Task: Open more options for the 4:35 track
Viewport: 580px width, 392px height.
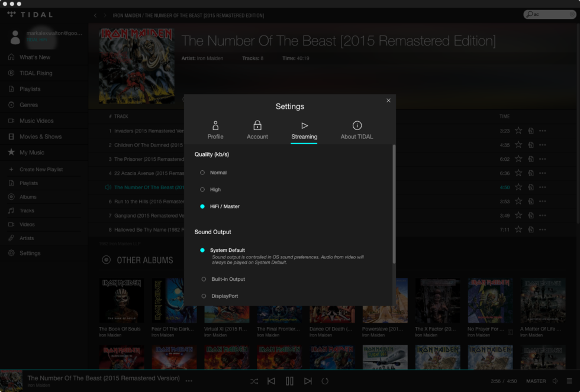Action: pyautogui.click(x=543, y=145)
